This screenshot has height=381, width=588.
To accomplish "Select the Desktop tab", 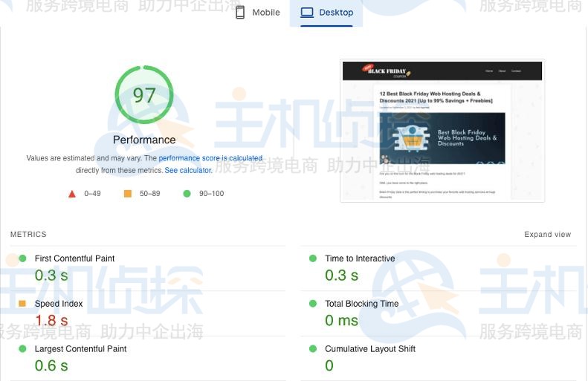I will click(x=326, y=13).
